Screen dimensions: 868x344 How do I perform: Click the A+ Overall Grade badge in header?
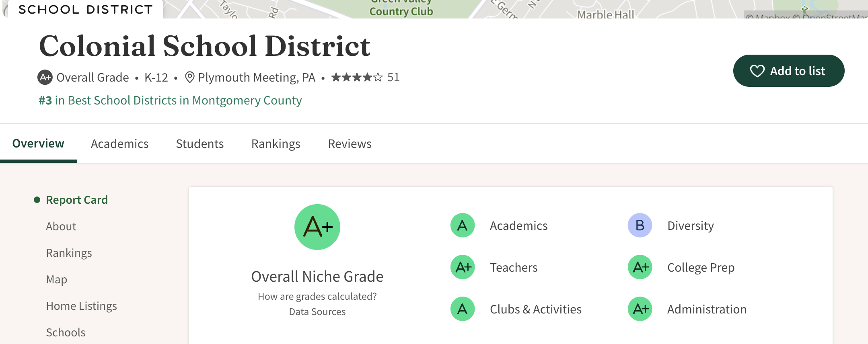[45, 77]
